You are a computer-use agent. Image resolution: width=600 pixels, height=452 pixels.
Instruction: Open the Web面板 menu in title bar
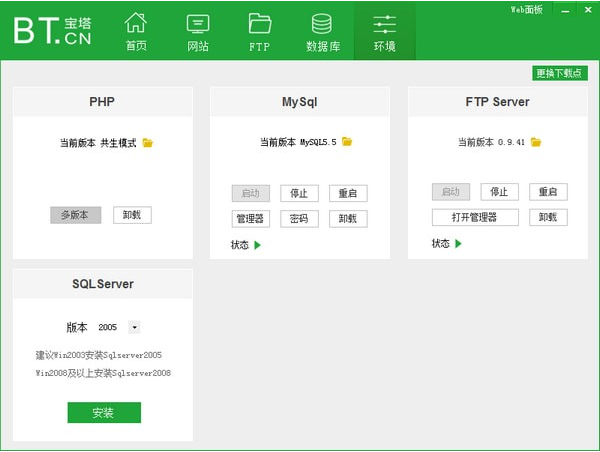527,9
